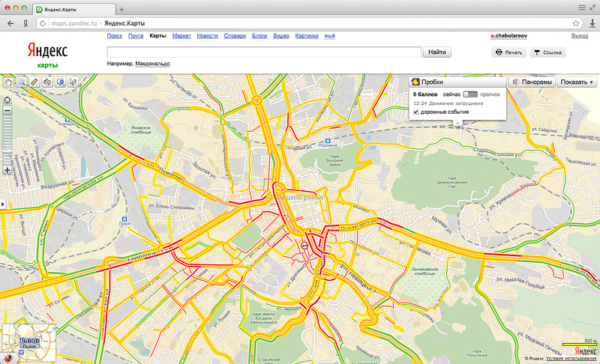Open the Поиск service link
Image resolution: width=600 pixels, height=364 pixels.
115,35
